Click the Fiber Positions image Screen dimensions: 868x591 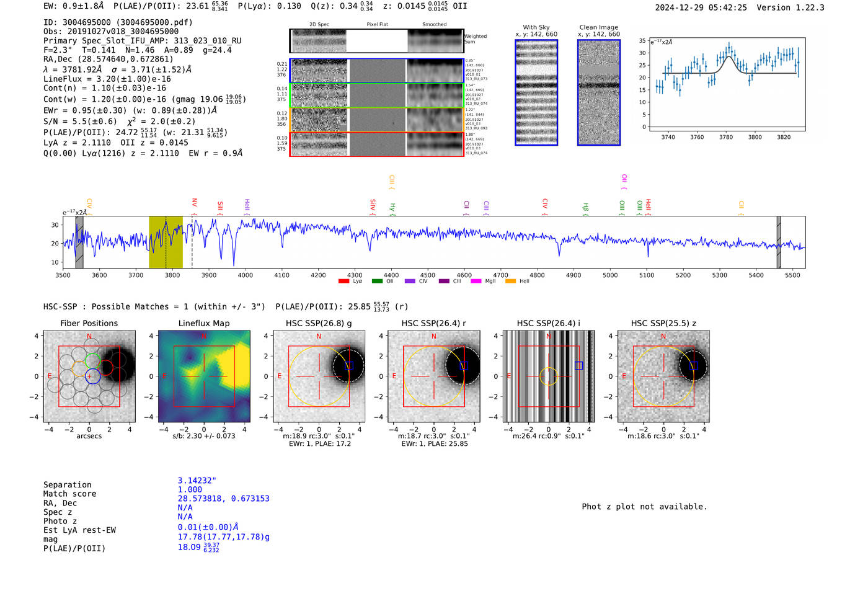tap(89, 376)
